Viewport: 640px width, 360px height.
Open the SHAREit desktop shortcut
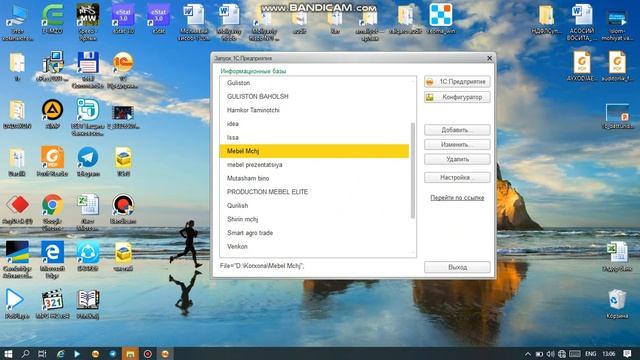[88, 256]
